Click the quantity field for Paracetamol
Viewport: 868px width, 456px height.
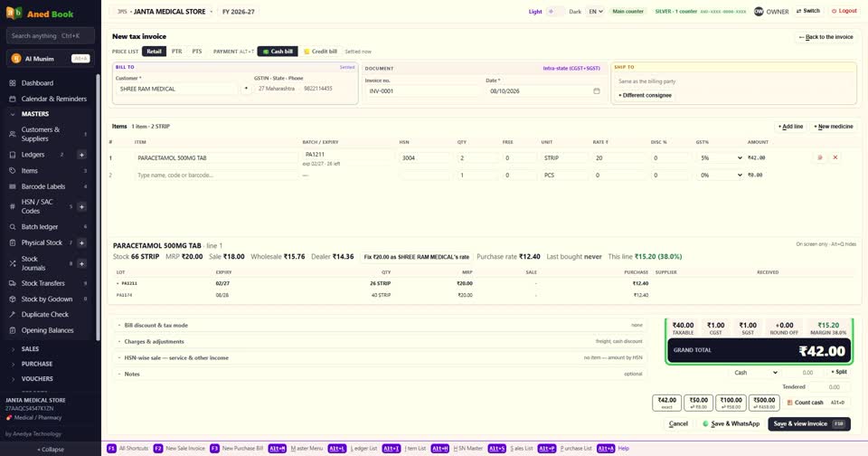pyautogui.click(x=477, y=158)
